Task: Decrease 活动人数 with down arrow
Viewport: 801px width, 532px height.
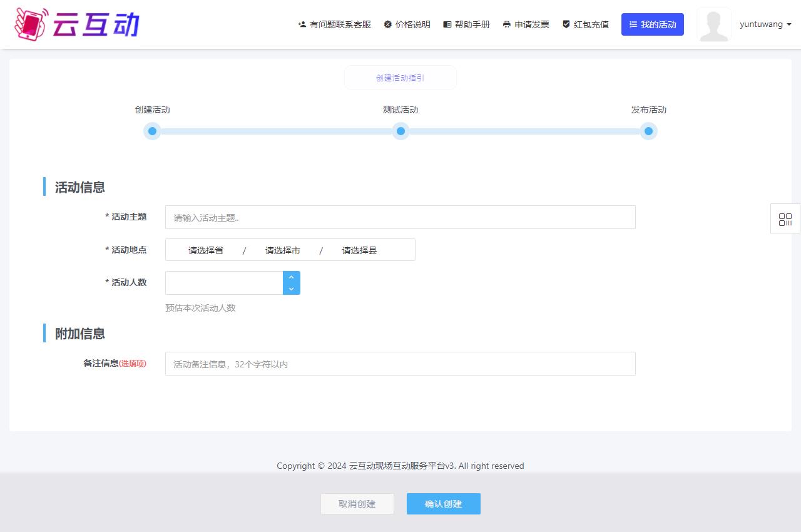Action: click(292, 289)
